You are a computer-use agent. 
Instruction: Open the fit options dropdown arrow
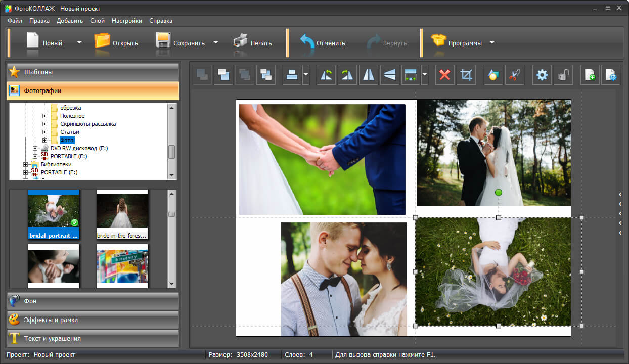[424, 75]
